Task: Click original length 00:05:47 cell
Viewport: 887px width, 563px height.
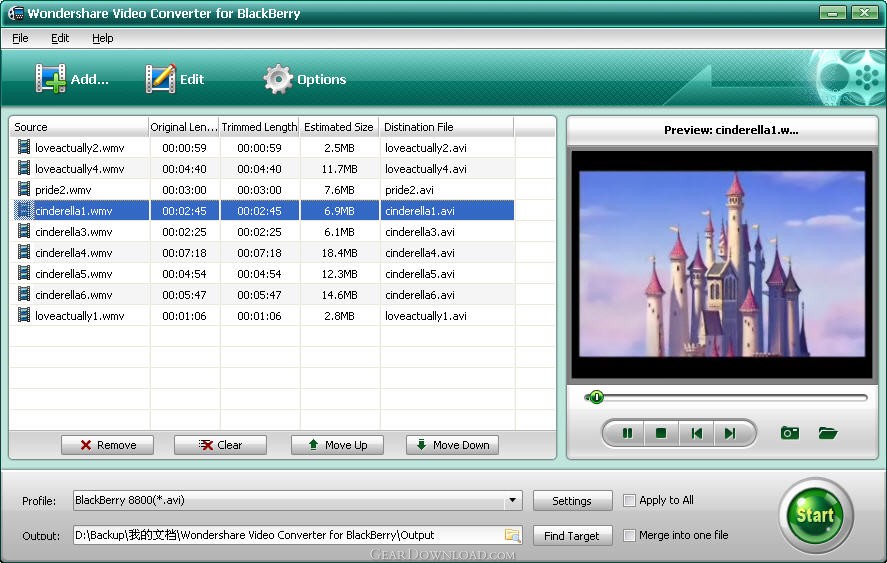Action: pyautogui.click(x=184, y=295)
